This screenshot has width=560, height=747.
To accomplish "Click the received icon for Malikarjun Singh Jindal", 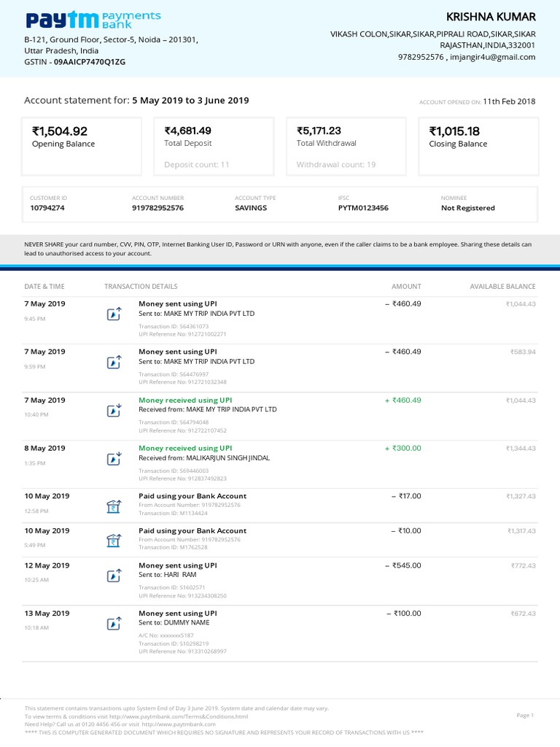I will pyautogui.click(x=114, y=459).
